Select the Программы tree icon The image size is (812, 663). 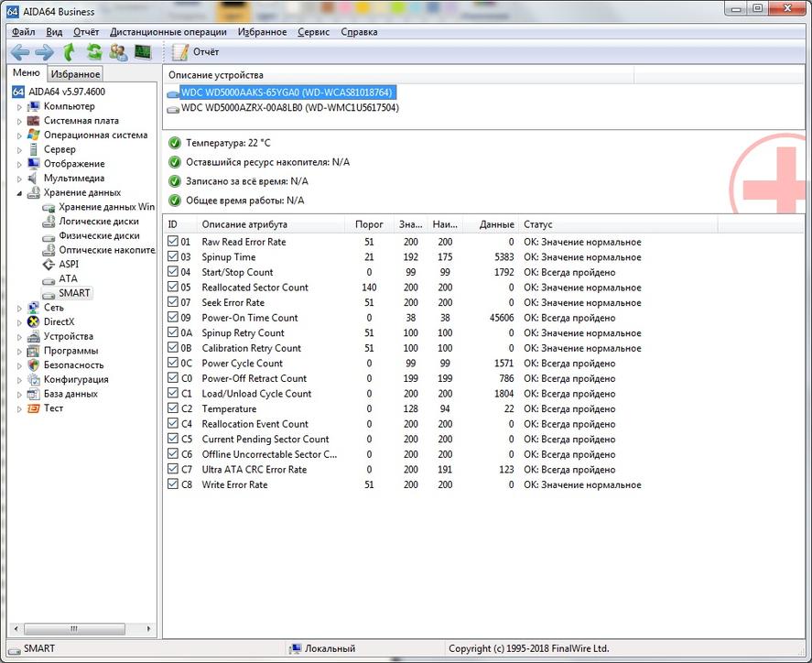tap(33, 351)
